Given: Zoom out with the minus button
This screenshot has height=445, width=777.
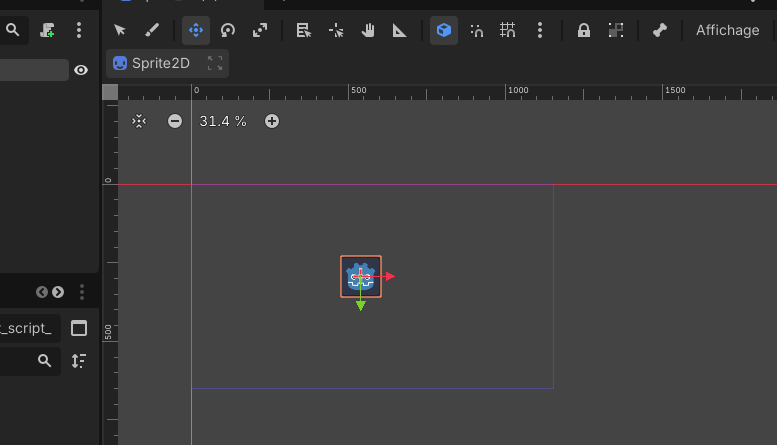Looking at the screenshot, I should click(x=174, y=121).
